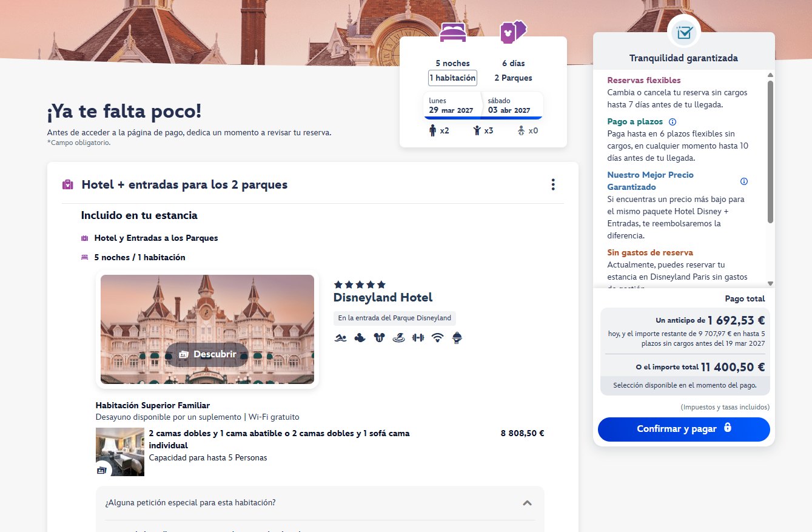The width and height of the screenshot is (812, 532).
Task: Click the 5 noches label in the top summary
Action: [x=452, y=63]
